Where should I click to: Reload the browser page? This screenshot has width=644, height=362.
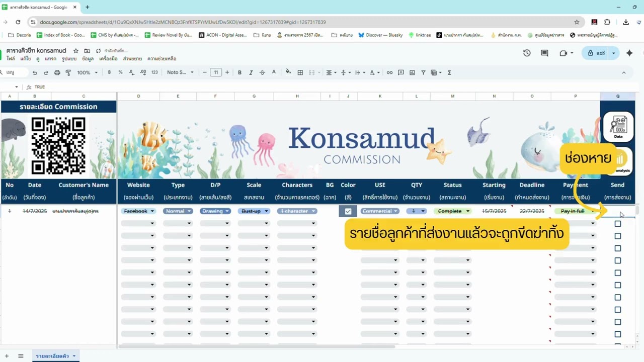click(x=18, y=22)
